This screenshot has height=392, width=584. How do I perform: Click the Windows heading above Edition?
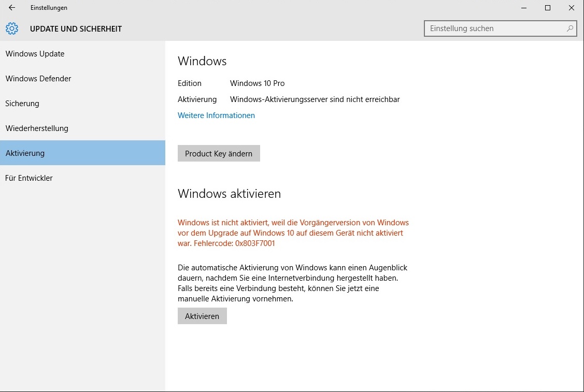pos(202,61)
